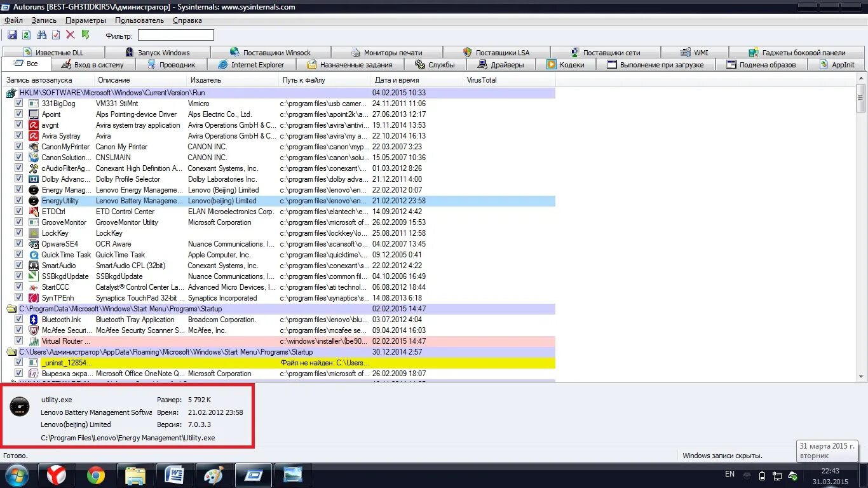
Task: Toggle the cAudioFilterAg... entry checkbox
Action: (19, 168)
